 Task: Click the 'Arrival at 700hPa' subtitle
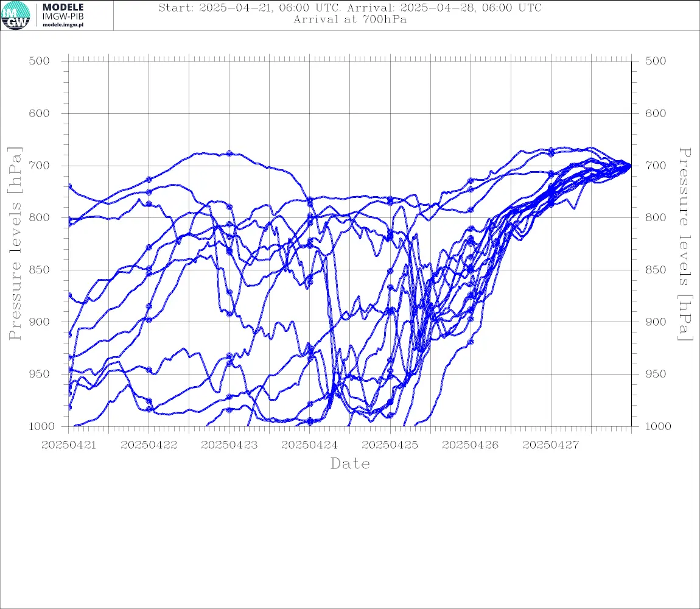coord(350,19)
